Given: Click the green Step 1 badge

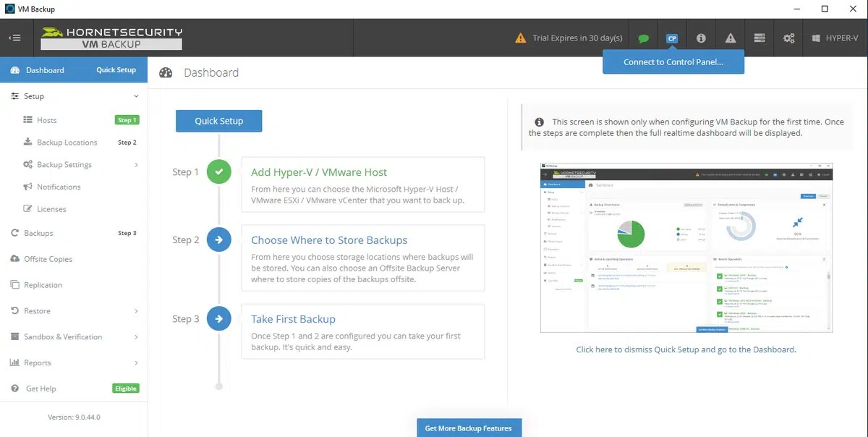Looking at the screenshot, I should point(127,120).
